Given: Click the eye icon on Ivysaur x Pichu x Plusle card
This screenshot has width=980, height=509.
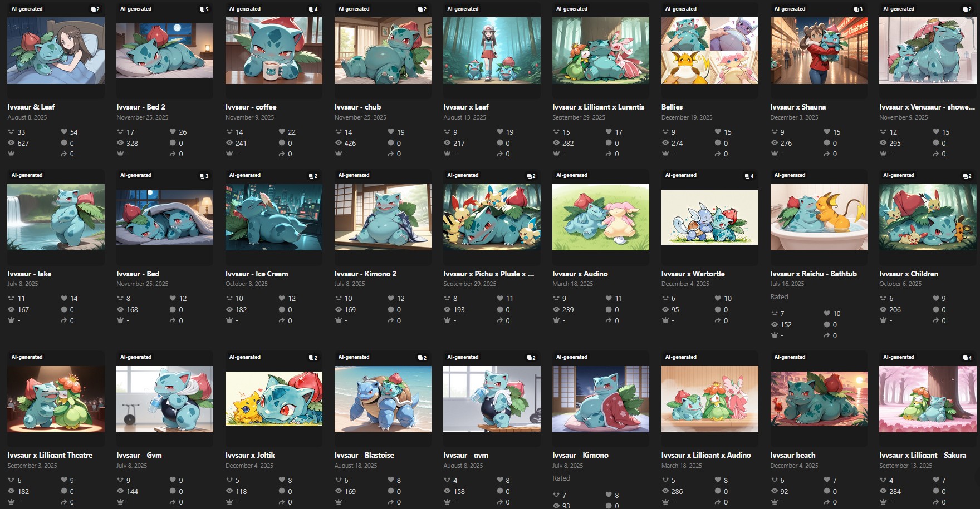Looking at the screenshot, I should click(x=447, y=309).
